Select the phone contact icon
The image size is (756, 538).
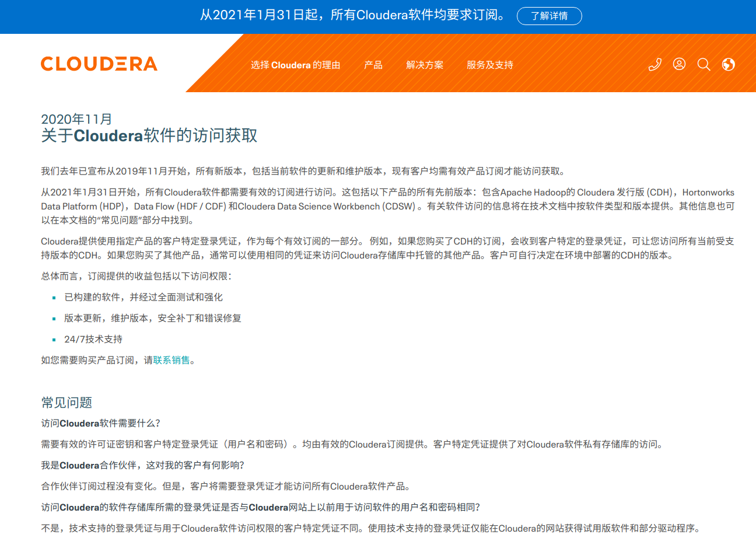(x=655, y=64)
